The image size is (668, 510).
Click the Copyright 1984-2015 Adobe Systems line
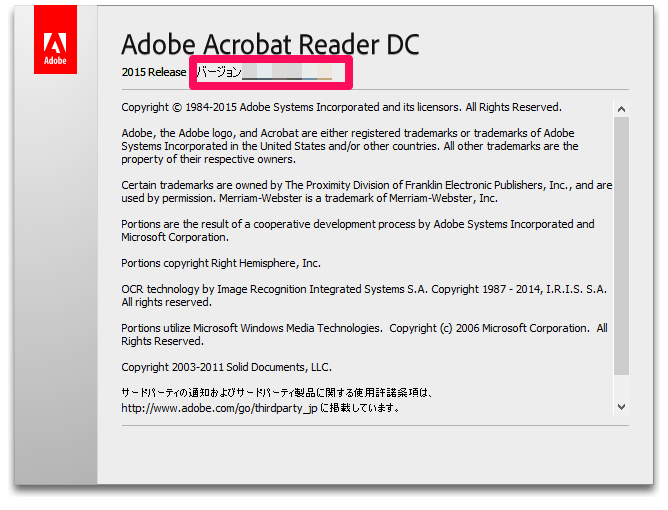tap(341, 107)
